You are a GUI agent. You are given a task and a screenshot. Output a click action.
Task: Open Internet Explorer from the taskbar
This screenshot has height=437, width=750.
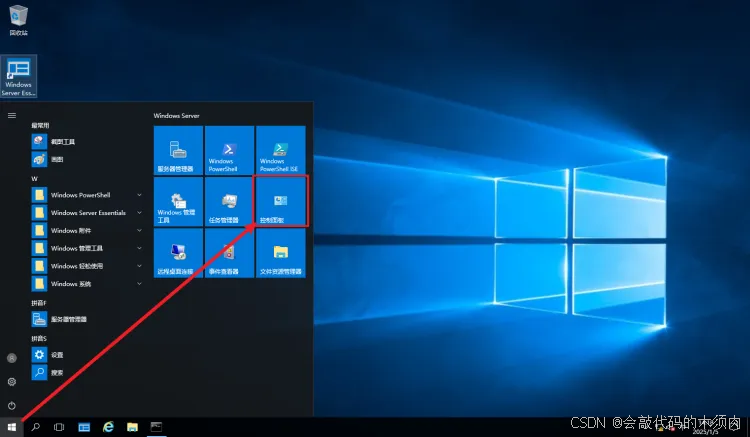coord(109,427)
